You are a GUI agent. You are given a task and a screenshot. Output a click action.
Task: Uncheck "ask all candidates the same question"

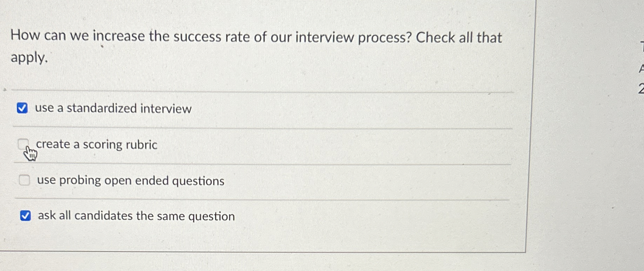pos(26,216)
